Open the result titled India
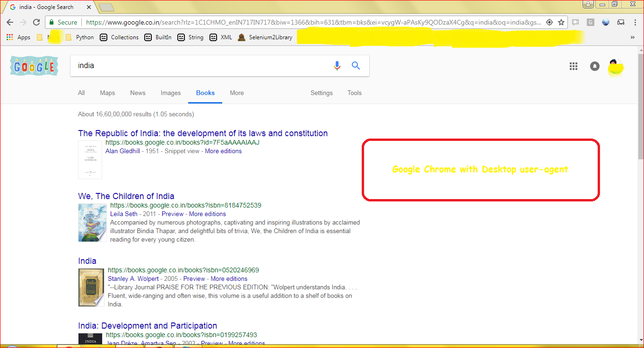 coord(87,261)
